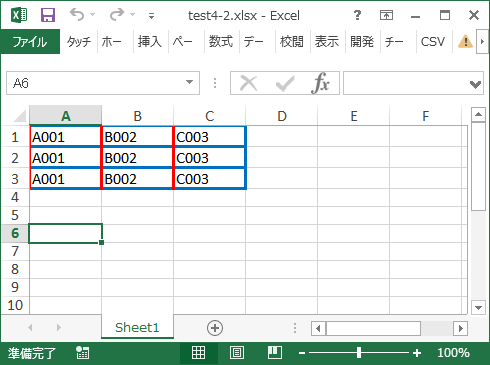
Task: Customize the Quick Access Toolbar dropdown
Action: (151, 16)
